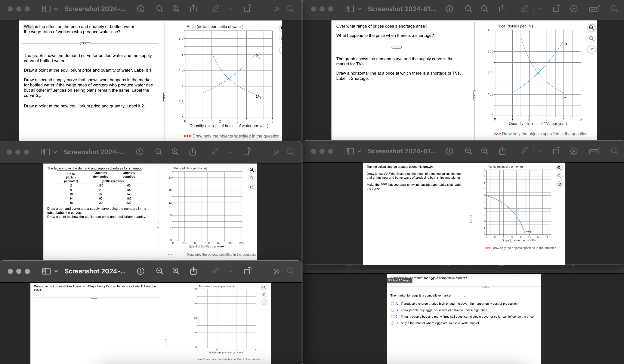Image resolution: width=624 pixels, height=364 pixels.
Task: Expand the ellipsis divider under the TV shortage question
Action: pos(396,47)
